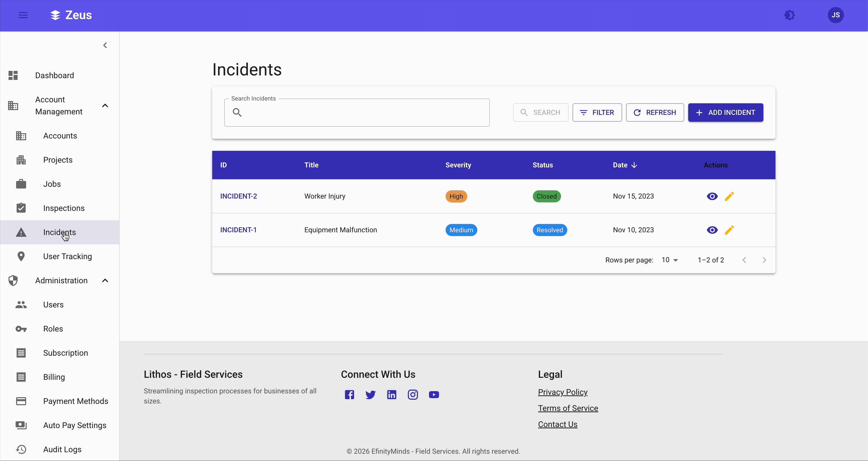Viewport: 868px width, 461px height.
Task: View details of INCIDENT-2 using the eye icon
Action: pos(712,196)
